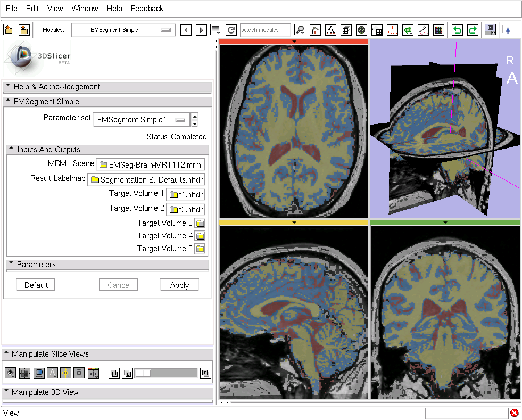Click the foreground/background opacity slider
The image size is (522, 420).
(x=165, y=373)
